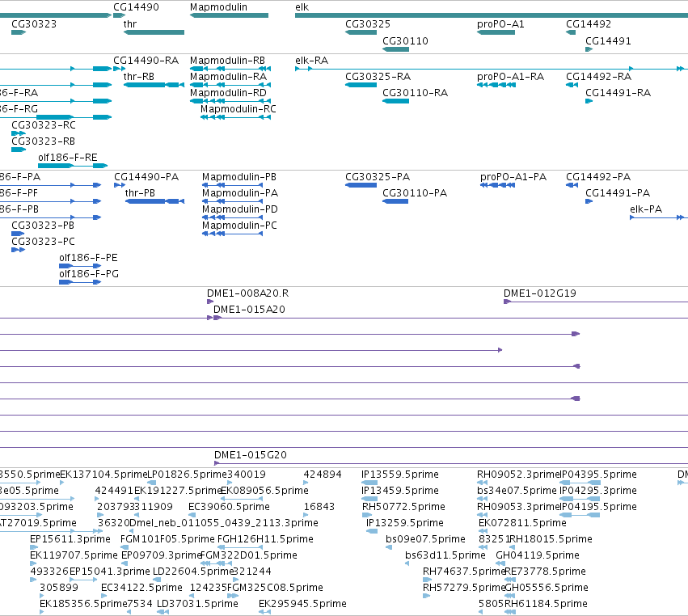Screen dimensions: 688x616
Task: Select transcript label Mapmodulin-RC
Action: 238,109
